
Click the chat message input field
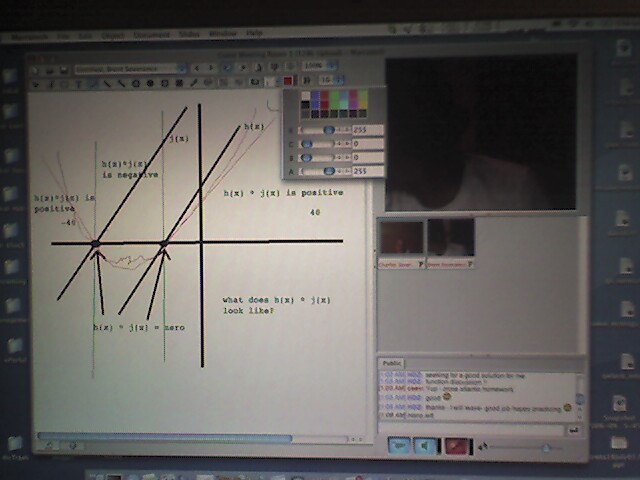pyautogui.click(x=471, y=429)
